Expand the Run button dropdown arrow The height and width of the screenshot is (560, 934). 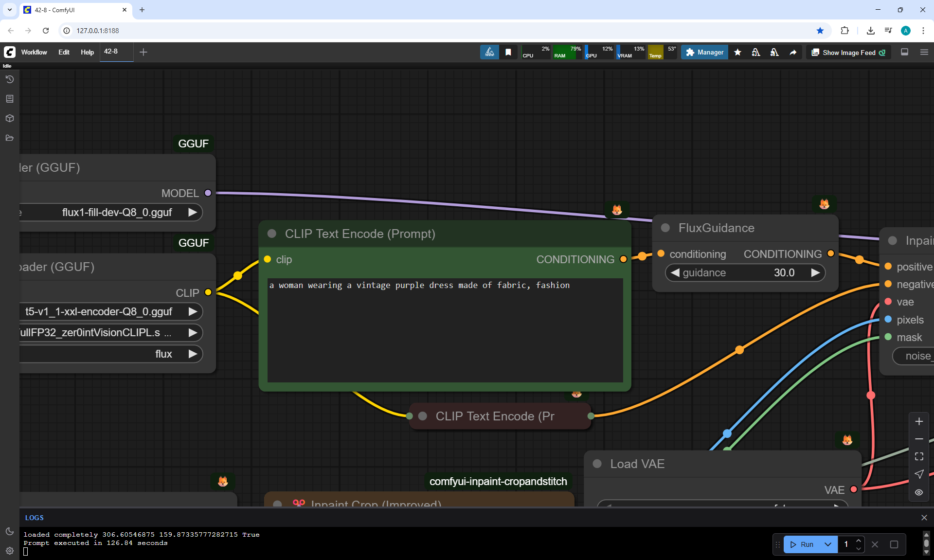pos(828,544)
